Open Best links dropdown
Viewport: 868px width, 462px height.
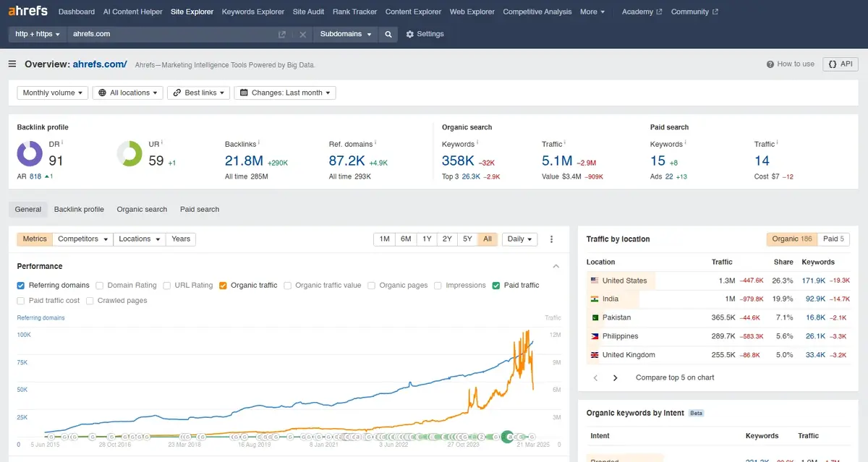click(198, 93)
